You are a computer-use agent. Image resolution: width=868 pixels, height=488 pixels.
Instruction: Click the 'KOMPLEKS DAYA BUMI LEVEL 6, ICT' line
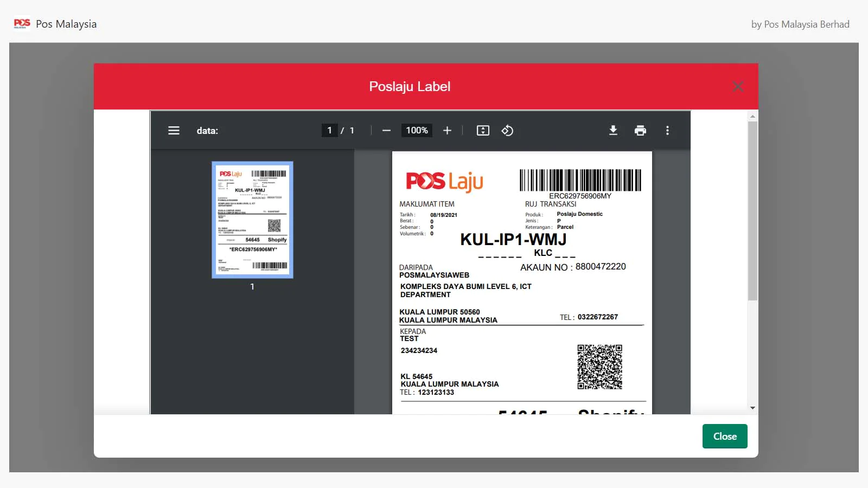point(466,287)
